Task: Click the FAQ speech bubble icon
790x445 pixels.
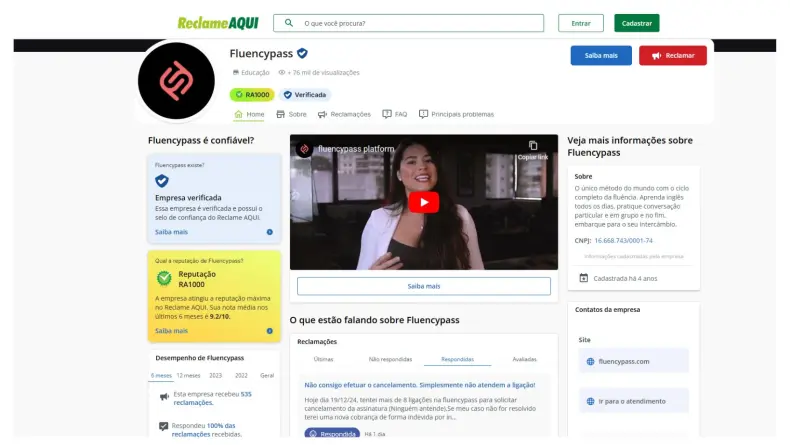Action: pyautogui.click(x=386, y=114)
